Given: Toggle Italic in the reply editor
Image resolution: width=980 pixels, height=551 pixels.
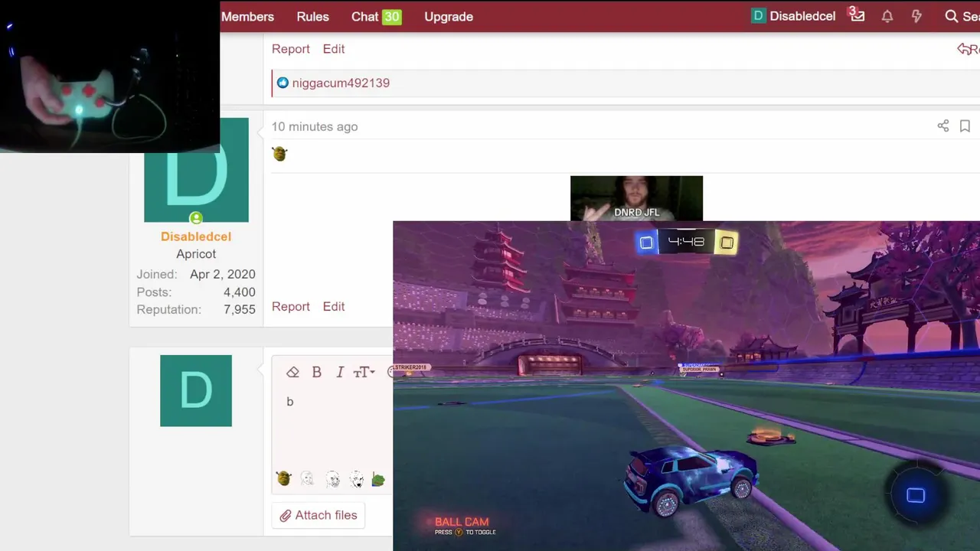Looking at the screenshot, I should [x=340, y=372].
